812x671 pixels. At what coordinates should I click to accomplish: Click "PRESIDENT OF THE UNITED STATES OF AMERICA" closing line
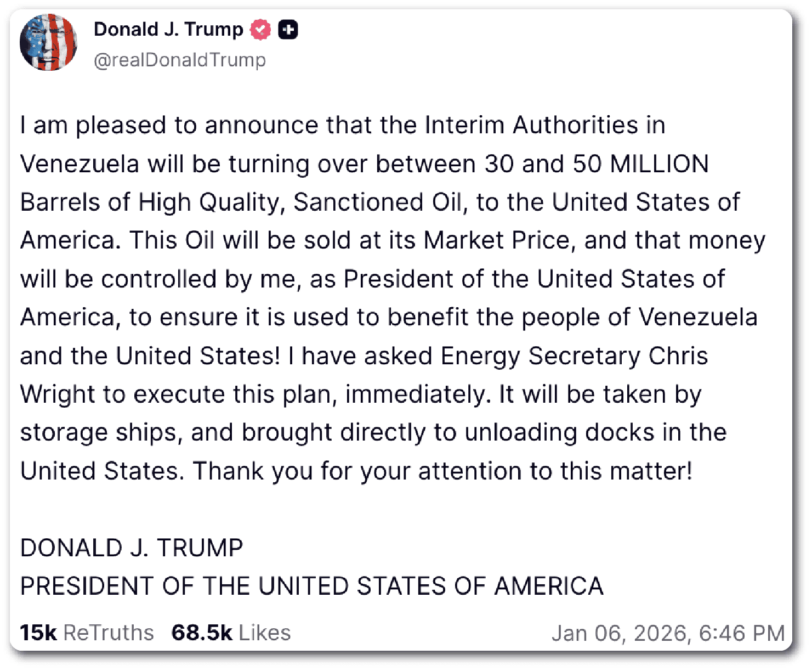click(311, 586)
